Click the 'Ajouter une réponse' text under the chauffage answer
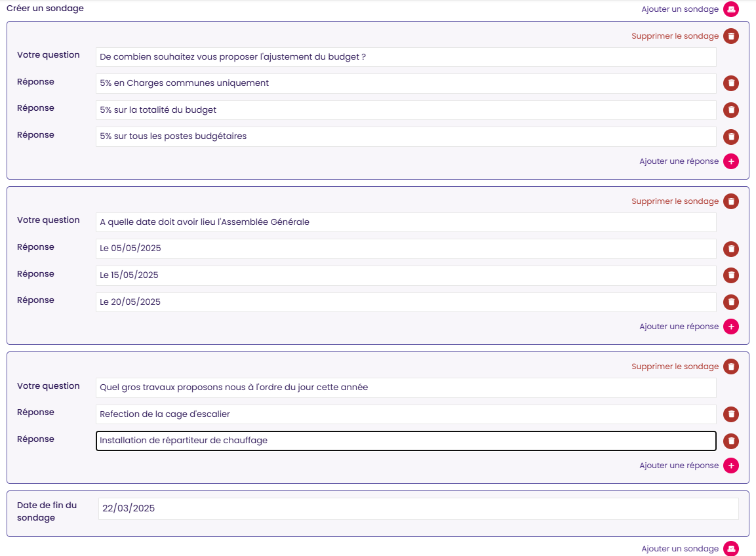Viewport: 756px width, 556px height. [679, 466]
